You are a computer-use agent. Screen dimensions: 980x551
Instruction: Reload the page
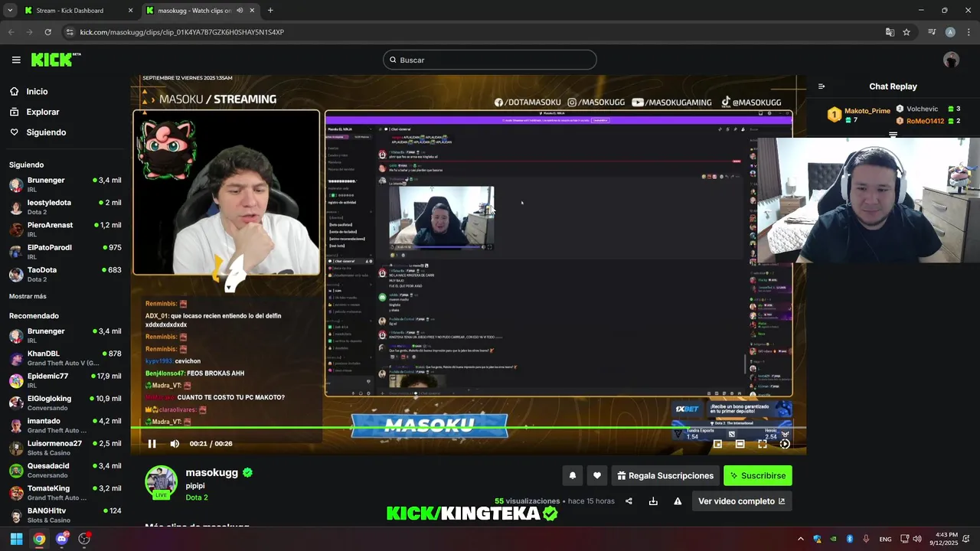47,32
